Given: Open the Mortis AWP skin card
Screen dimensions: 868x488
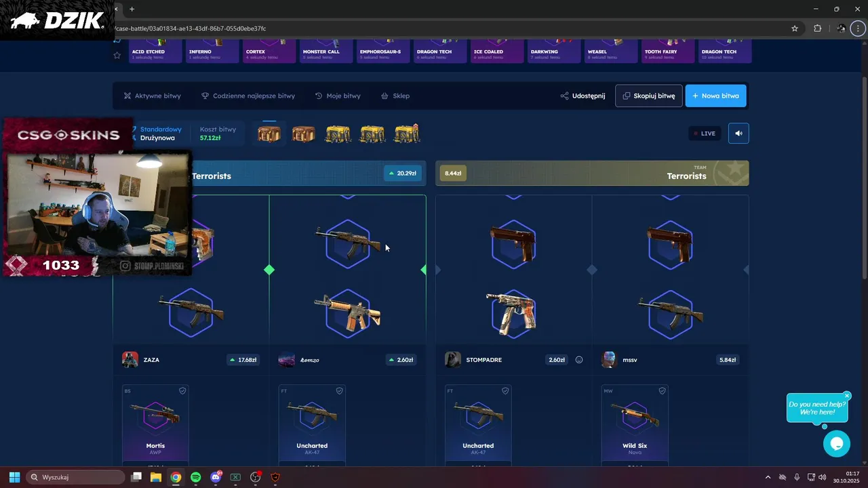Looking at the screenshot, I should coord(155,425).
